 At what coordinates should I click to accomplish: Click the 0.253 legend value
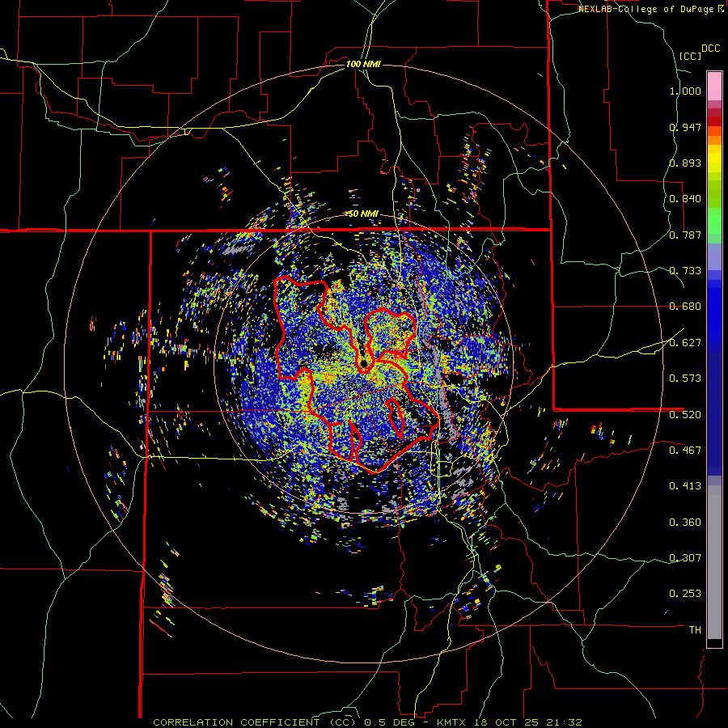point(685,594)
